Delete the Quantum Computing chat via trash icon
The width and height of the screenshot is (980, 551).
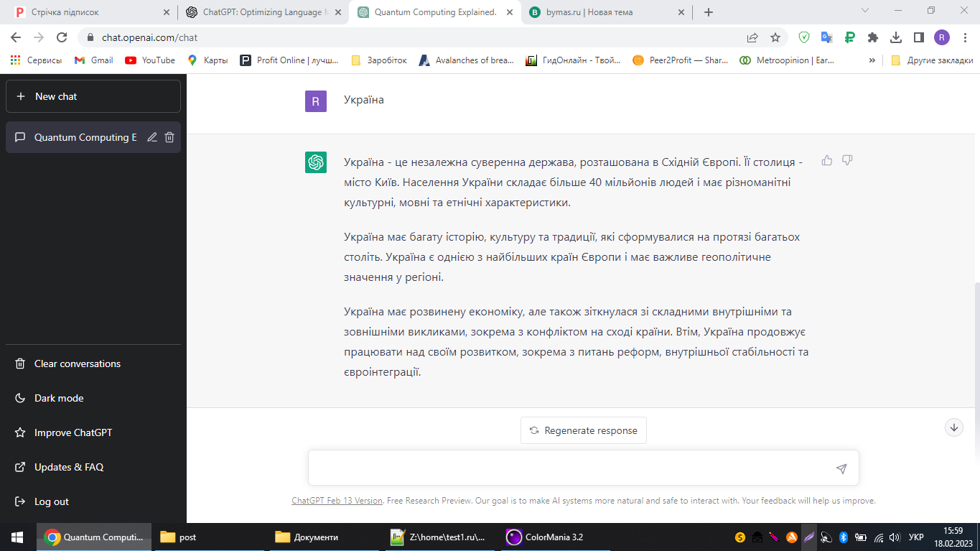tap(169, 137)
